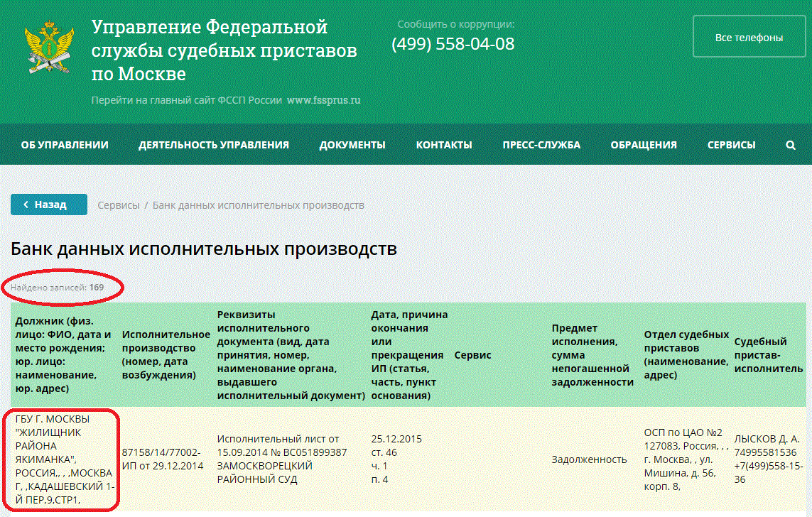Click the Реквизиты исполнительного документа column header
Viewport: 812px width, 517px height.
(291, 354)
